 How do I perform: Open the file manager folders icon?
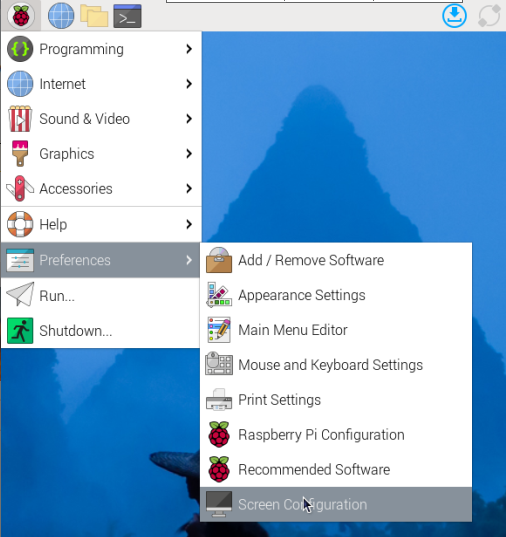coord(94,16)
